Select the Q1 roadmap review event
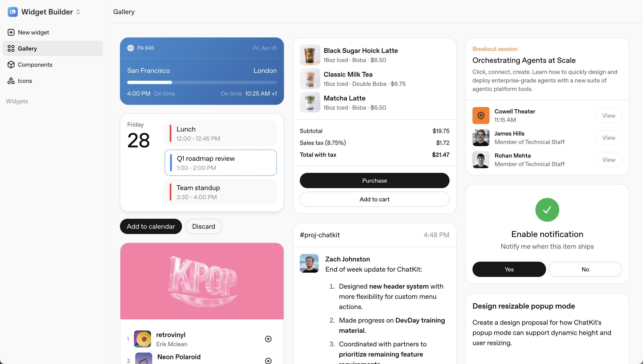This screenshot has height=364, width=643. (220, 162)
